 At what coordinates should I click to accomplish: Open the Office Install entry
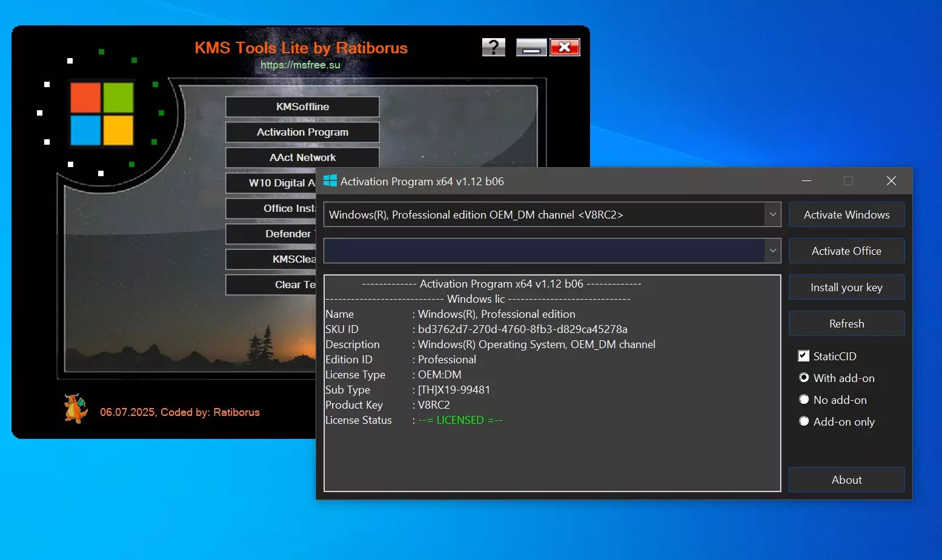click(x=271, y=208)
